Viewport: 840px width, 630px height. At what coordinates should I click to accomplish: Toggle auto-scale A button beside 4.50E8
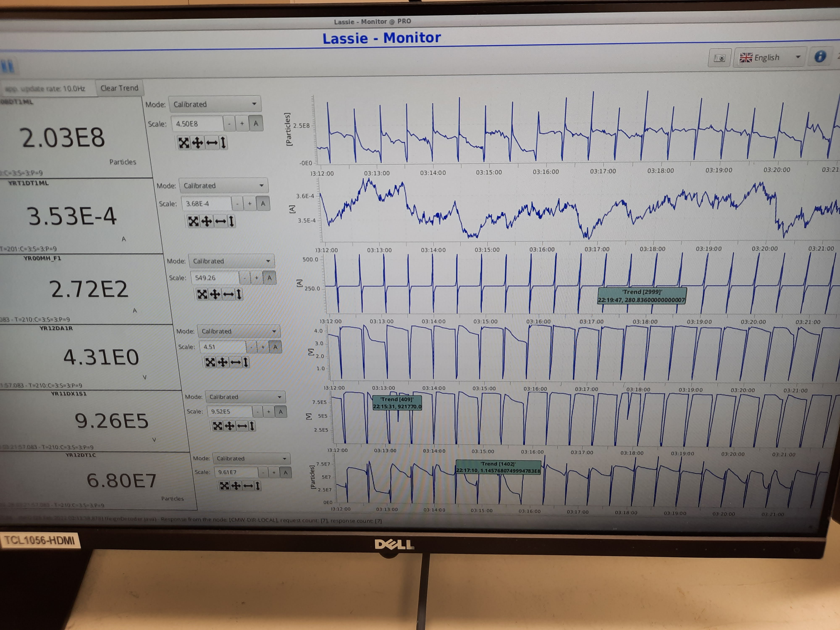tap(256, 123)
